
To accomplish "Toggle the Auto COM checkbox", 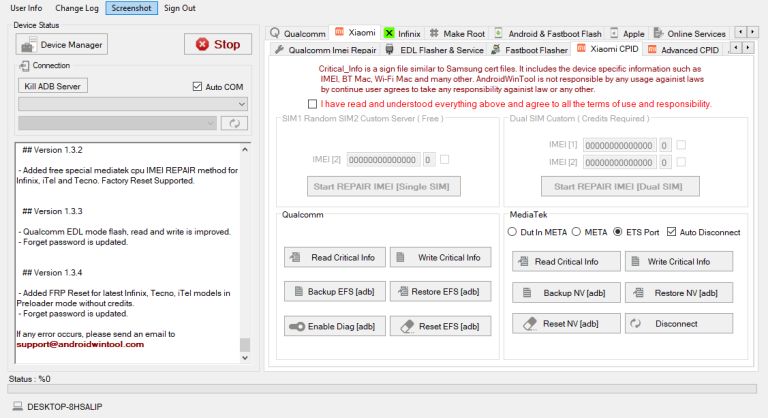I will coord(197,86).
